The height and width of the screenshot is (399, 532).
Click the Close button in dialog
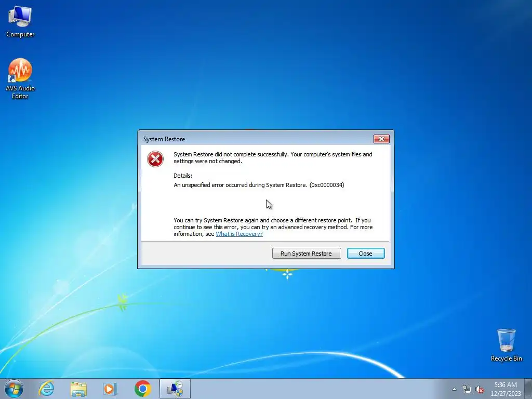point(366,254)
